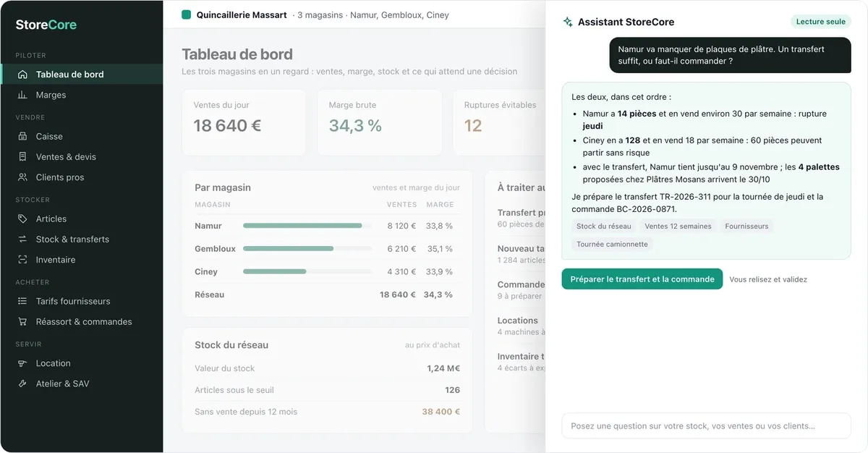The height and width of the screenshot is (453, 868).
Task: Open the Réassort & commandes cart icon
Action: pyautogui.click(x=22, y=321)
